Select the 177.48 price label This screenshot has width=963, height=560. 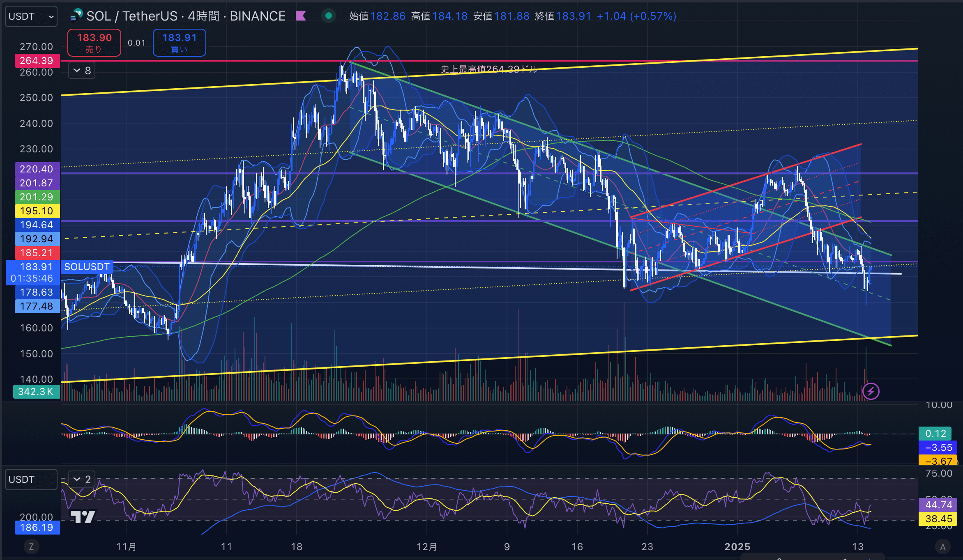(x=37, y=306)
